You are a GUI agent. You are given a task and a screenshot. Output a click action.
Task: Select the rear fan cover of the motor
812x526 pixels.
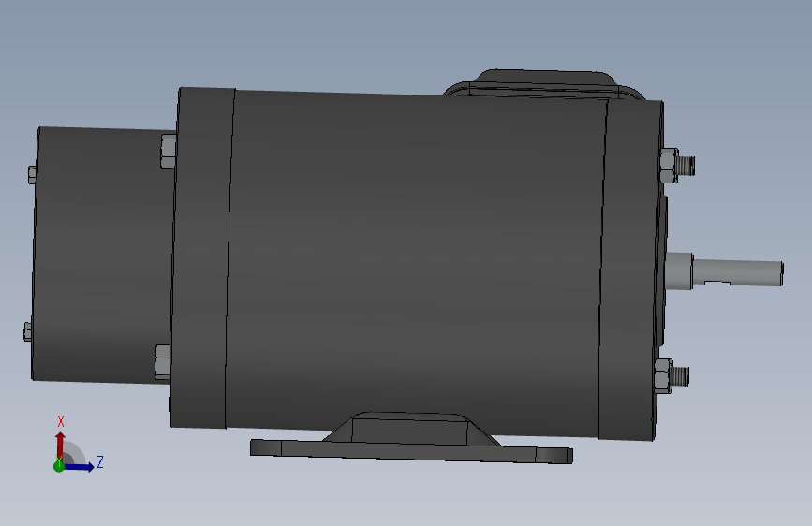point(102,255)
